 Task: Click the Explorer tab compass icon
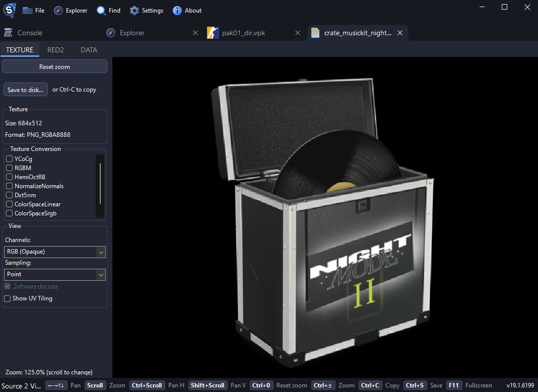(110, 33)
